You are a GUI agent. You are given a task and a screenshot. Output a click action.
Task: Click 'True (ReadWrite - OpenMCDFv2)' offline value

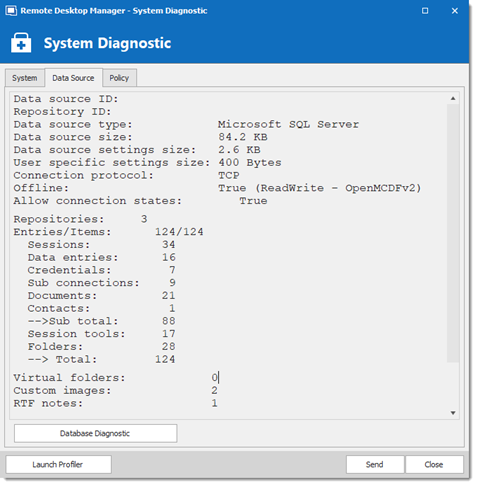point(320,188)
